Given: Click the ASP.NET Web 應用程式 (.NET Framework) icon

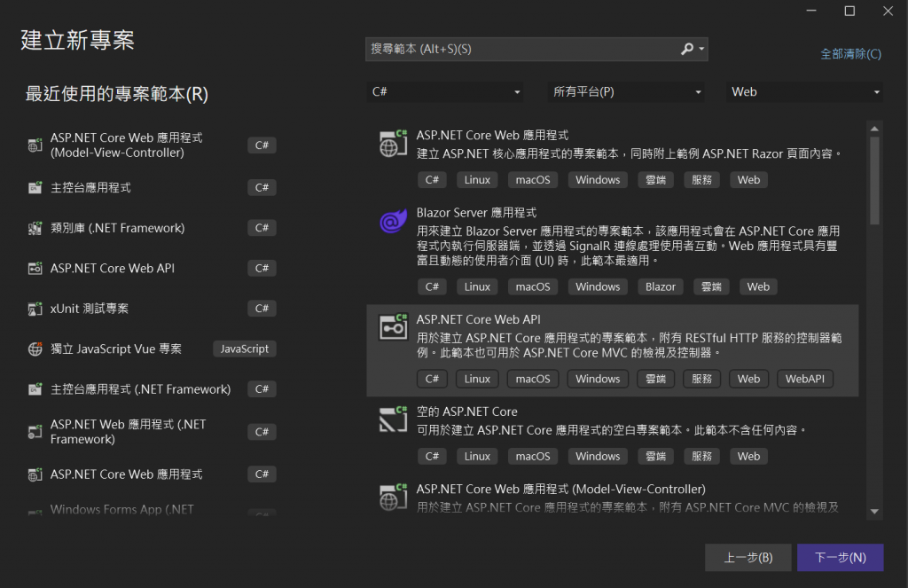Looking at the screenshot, I should click(x=35, y=432).
